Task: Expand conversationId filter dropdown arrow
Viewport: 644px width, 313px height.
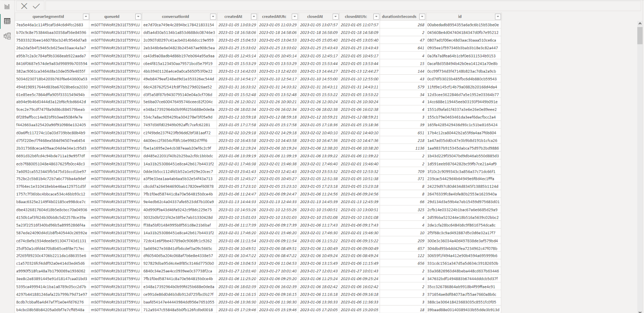Action: coord(213,17)
